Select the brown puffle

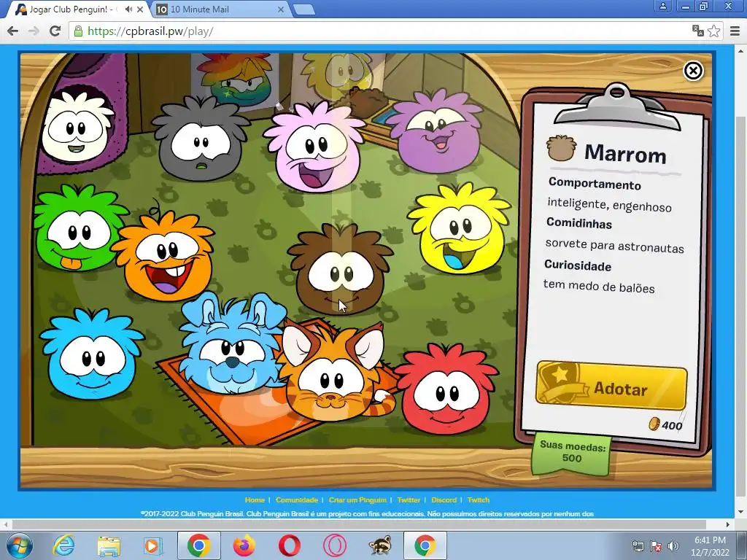340,269
